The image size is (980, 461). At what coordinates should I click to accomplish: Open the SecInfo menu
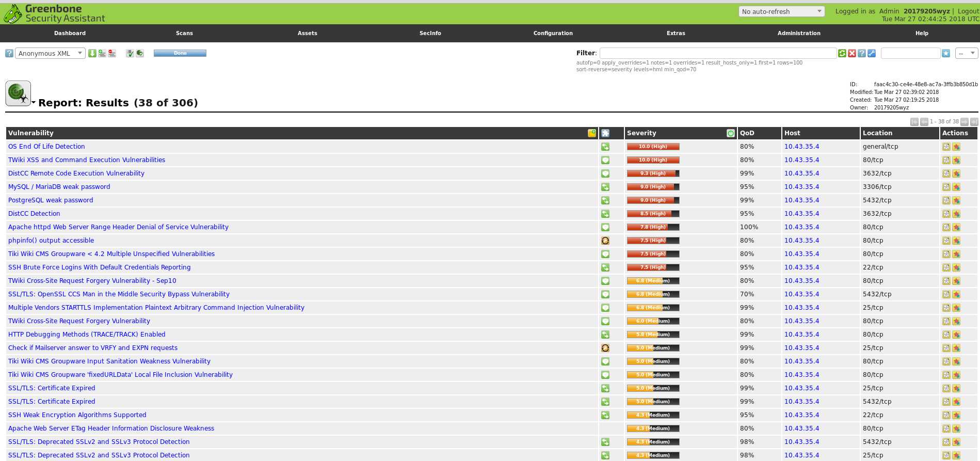coord(430,33)
